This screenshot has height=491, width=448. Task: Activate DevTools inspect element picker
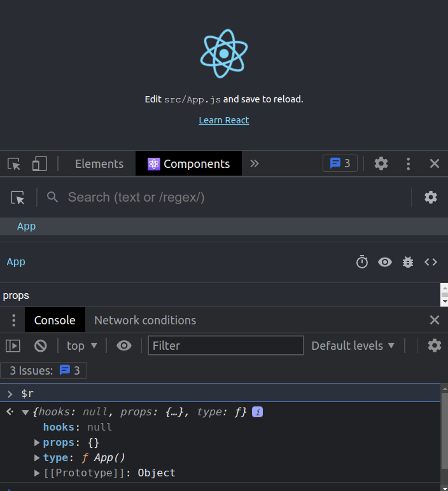(14, 163)
